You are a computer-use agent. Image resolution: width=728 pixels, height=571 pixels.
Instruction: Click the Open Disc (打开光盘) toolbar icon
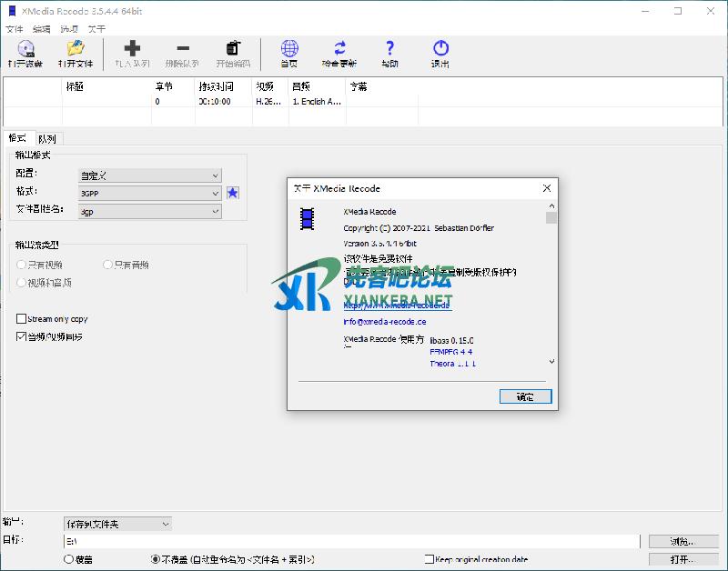25,49
